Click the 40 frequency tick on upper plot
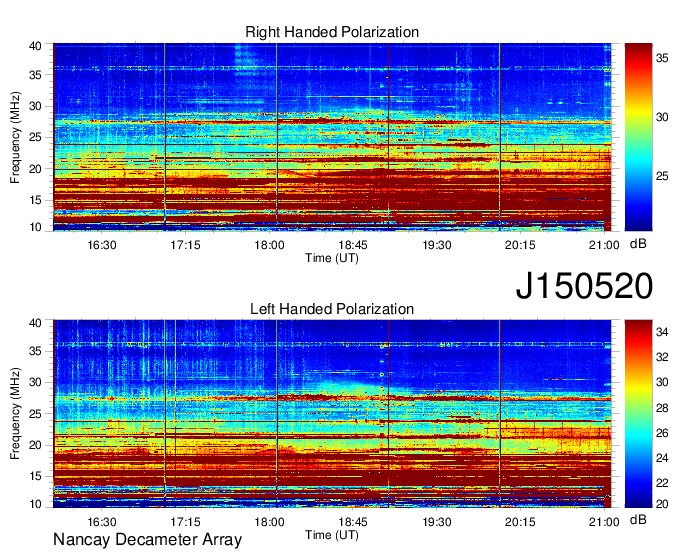Screen dimensions: 680x552 tap(36, 46)
